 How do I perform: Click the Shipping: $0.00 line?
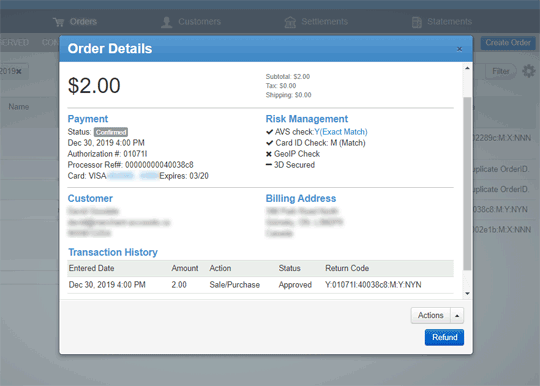coord(288,95)
